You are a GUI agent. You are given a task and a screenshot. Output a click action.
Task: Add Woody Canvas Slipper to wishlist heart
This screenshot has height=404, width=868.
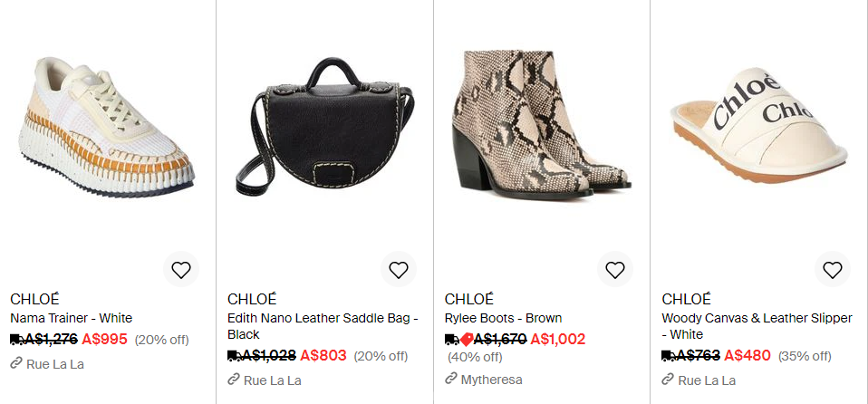[833, 270]
